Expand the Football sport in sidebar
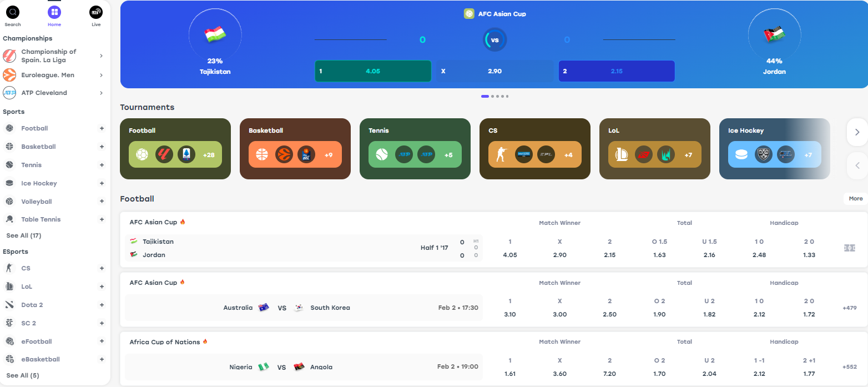 (x=102, y=128)
